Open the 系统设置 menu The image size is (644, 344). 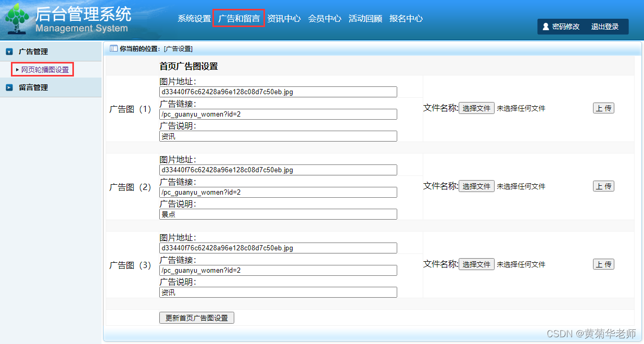click(x=194, y=19)
